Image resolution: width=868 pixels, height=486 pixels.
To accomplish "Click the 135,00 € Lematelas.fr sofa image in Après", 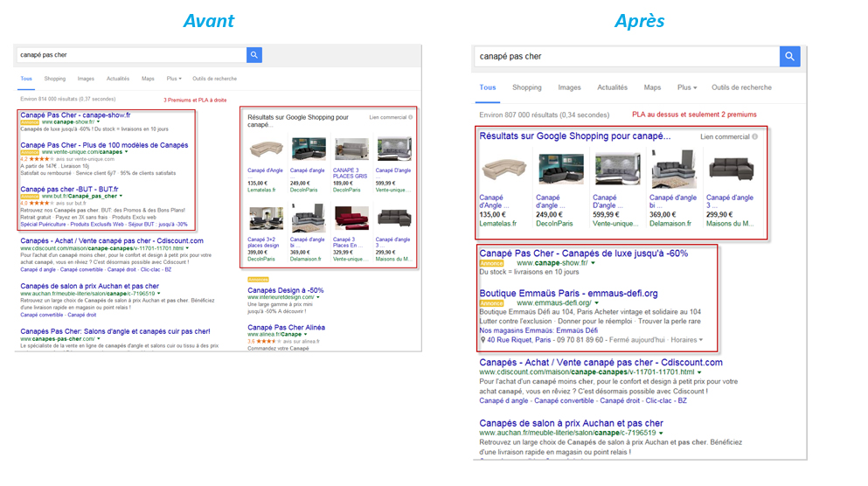I will point(503,169).
